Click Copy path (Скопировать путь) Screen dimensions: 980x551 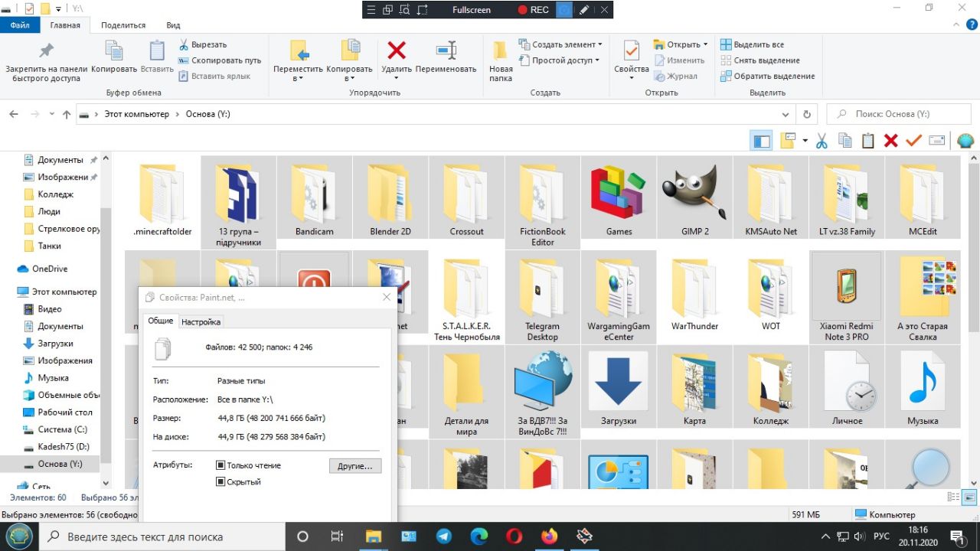click(x=220, y=60)
